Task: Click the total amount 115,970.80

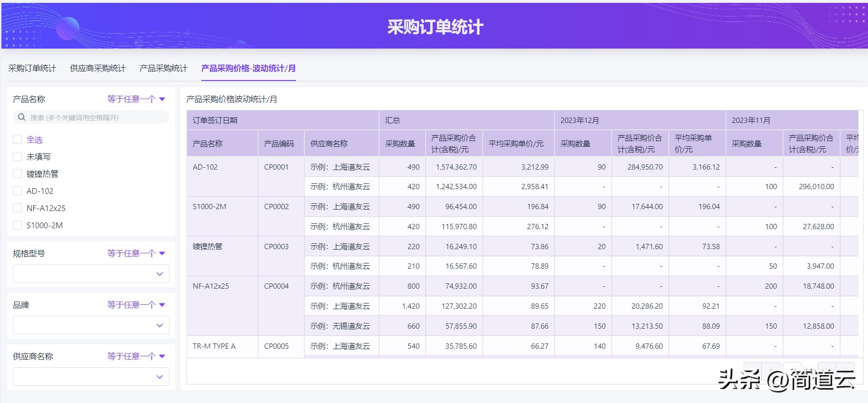Action: click(x=459, y=227)
